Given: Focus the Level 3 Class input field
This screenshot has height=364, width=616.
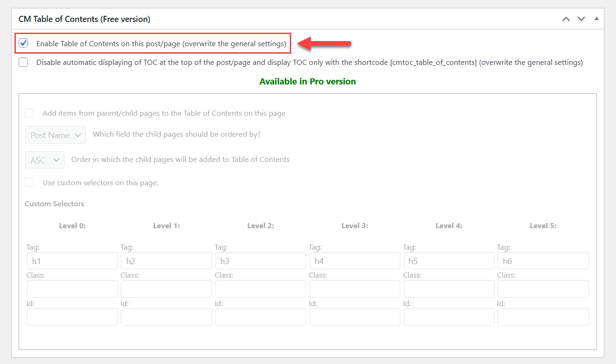Looking at the screenshot, I should coord(355,289).
